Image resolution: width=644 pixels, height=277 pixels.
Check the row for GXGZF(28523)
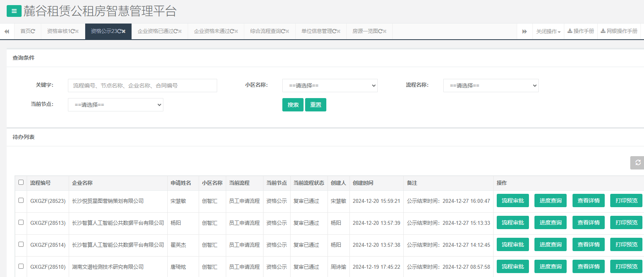(21, 200)
